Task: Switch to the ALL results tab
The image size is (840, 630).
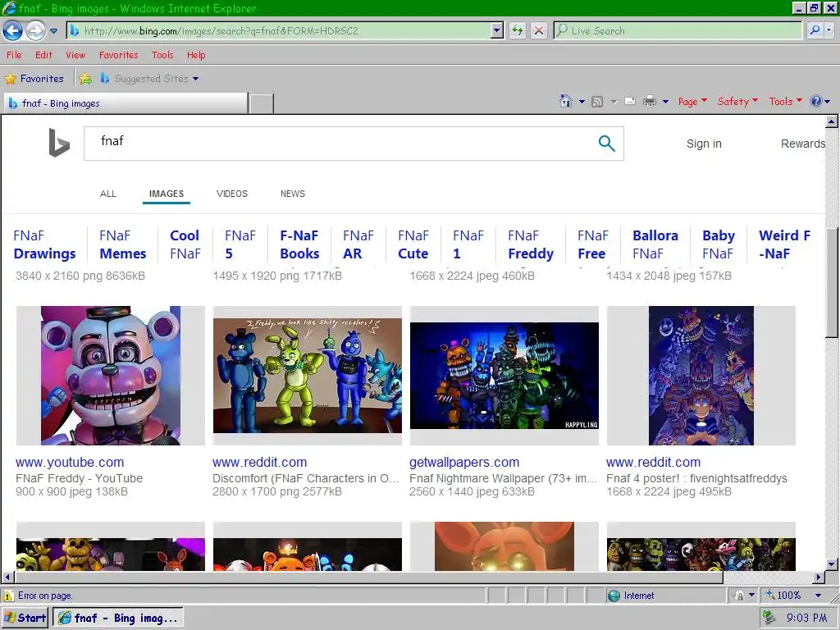Action: [x=108, y=194]
